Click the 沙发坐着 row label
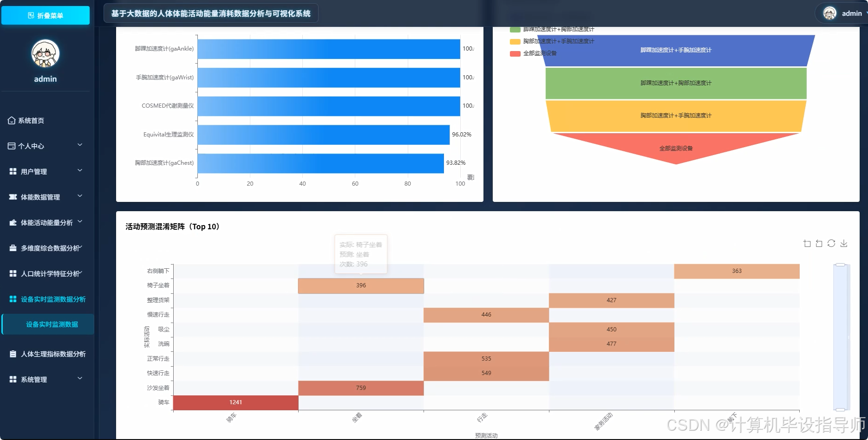This screenshot has height=440, width=868. tap(158, 388)
